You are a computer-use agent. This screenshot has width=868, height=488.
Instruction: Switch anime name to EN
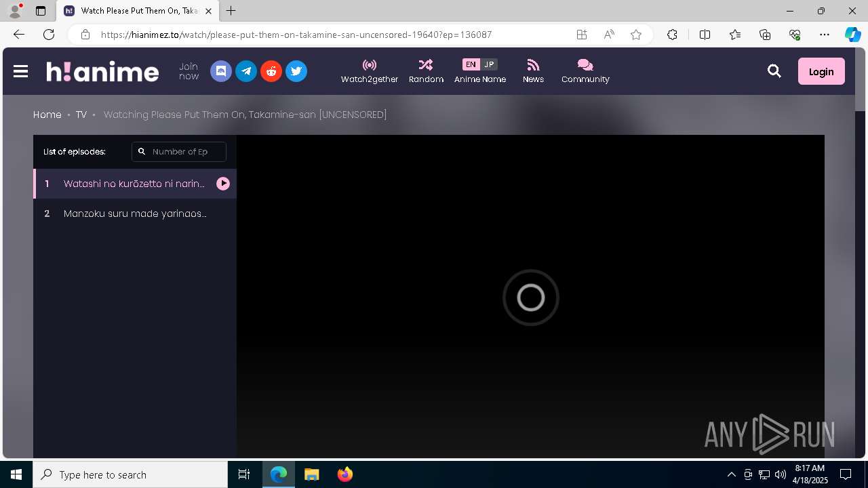click(471, 64)
